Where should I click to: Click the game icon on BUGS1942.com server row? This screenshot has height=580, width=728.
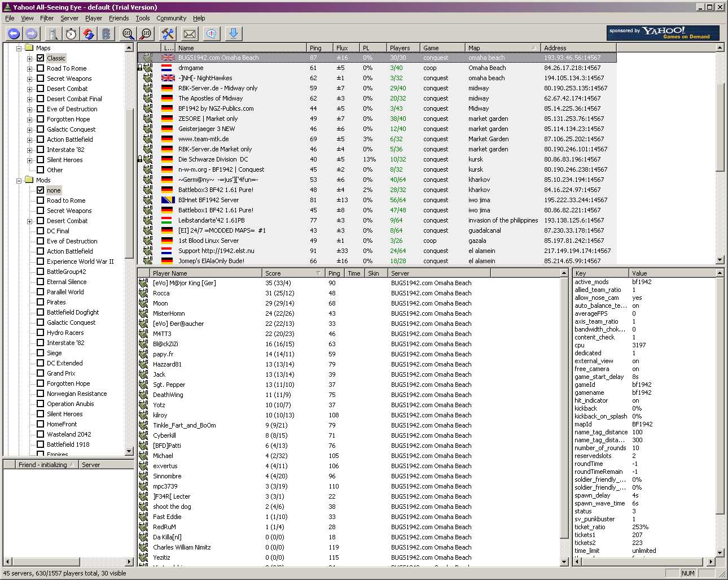pyautogui.click(x=148, y=58)
